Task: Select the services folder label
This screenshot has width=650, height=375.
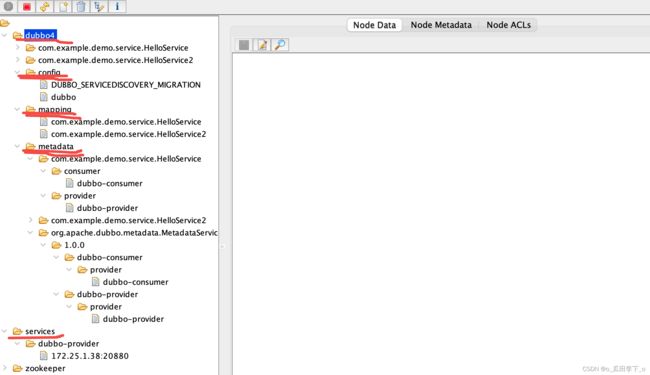Action: click(40, 331)
